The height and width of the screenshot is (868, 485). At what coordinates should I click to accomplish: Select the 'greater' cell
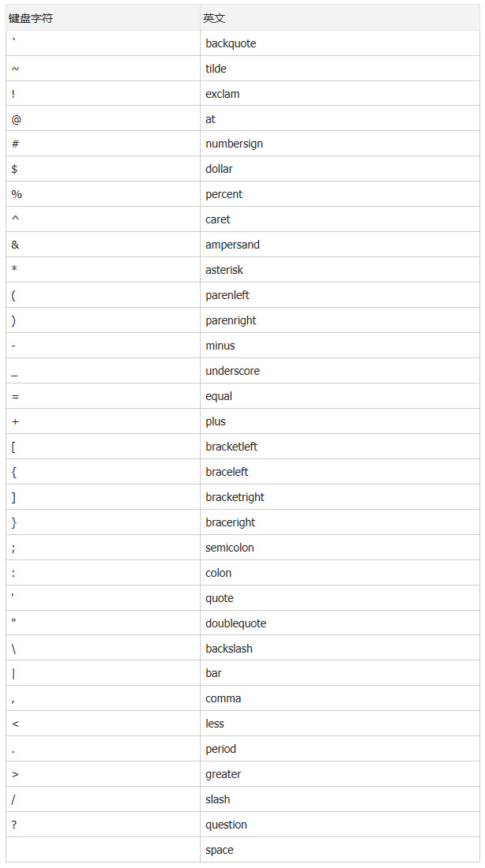(223, 774)
